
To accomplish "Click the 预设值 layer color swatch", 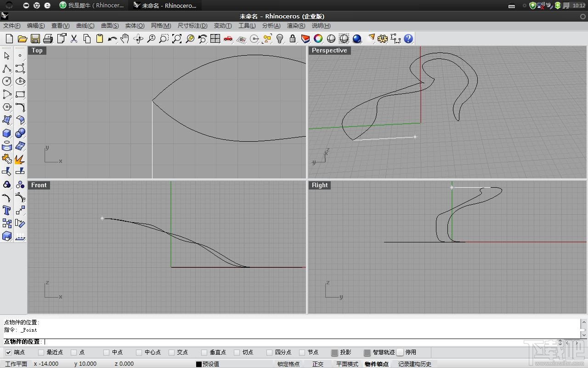I will [x=198, y=364].
